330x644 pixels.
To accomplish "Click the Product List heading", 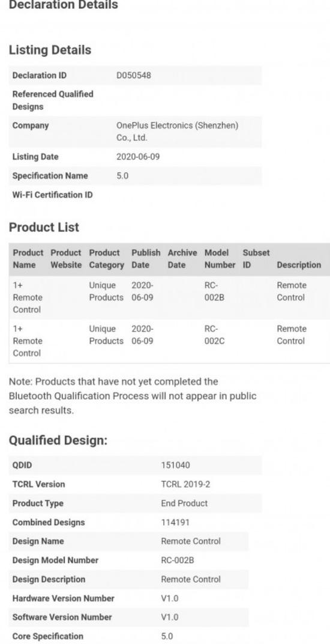I will point(44,228).
